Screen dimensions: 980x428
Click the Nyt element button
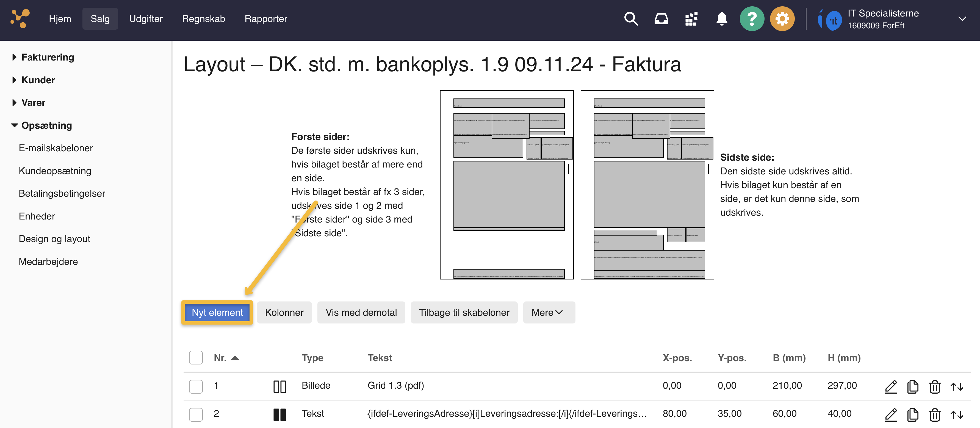click(217, 312)
